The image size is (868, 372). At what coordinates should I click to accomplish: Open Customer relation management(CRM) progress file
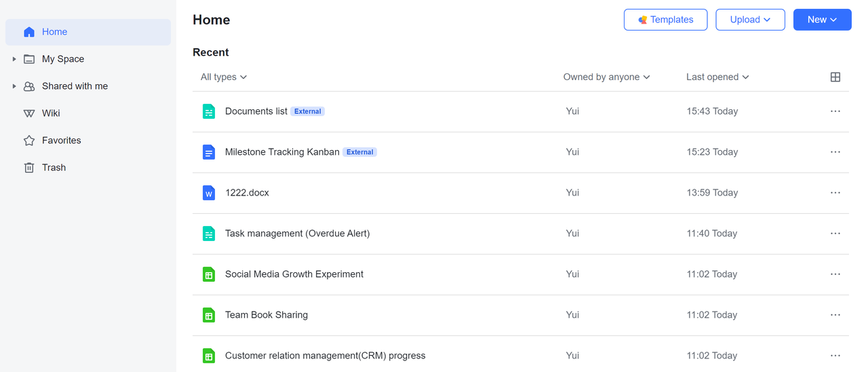(325, 356)
